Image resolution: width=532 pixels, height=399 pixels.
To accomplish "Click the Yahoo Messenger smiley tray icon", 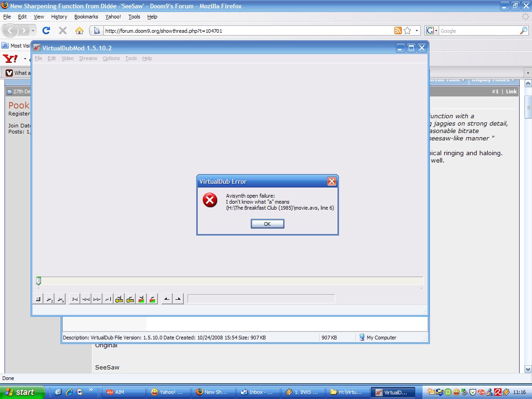I will [456, 392].
